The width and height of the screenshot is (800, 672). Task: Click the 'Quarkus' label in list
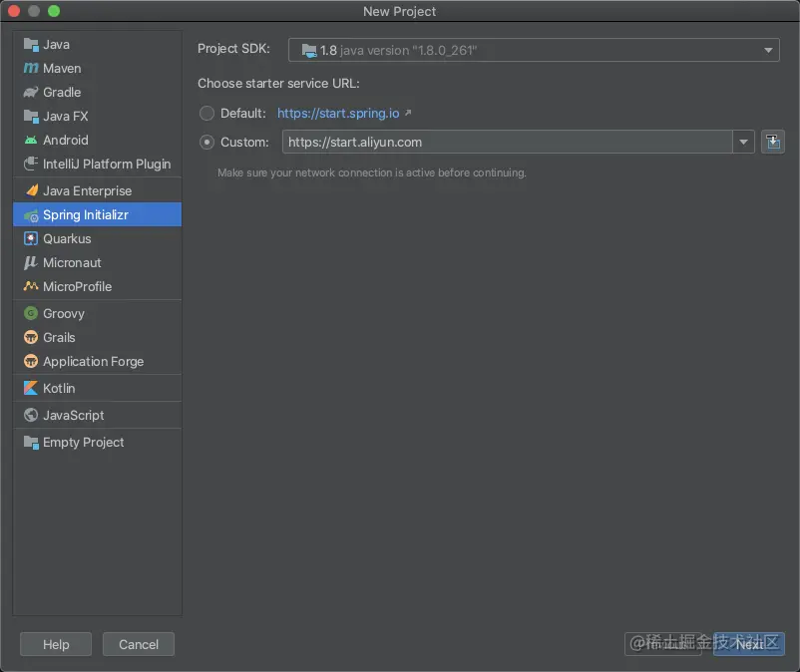point(67,238)
